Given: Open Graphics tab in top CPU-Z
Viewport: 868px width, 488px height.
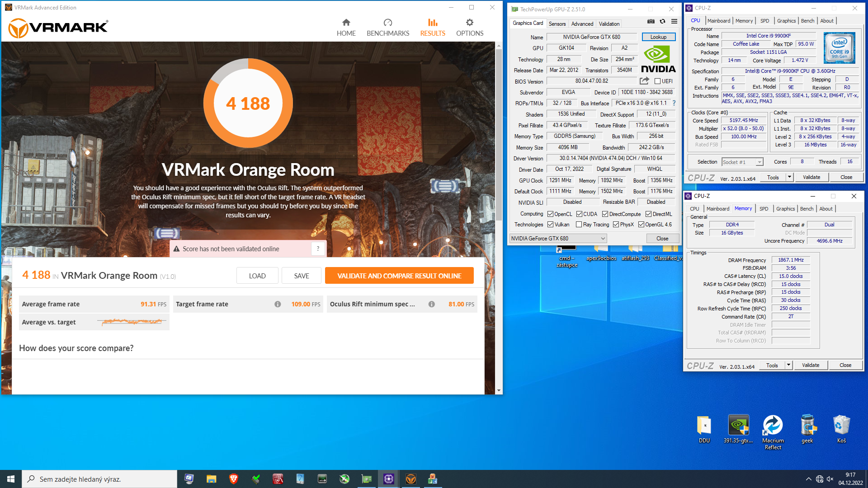Looking at the screenshot, I should tap(786, 21).
